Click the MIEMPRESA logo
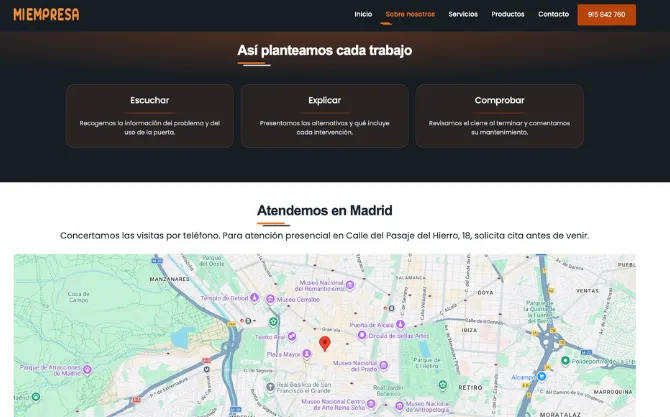Image resolution: width=670 pixels, height=417 pixels. click(x=46, y=15)
